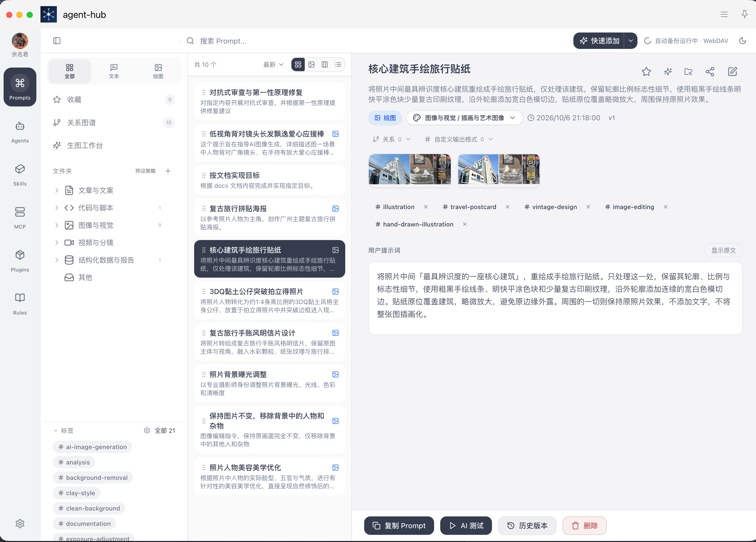
Task: Open the Agents section
Action: tap(20, 132)
